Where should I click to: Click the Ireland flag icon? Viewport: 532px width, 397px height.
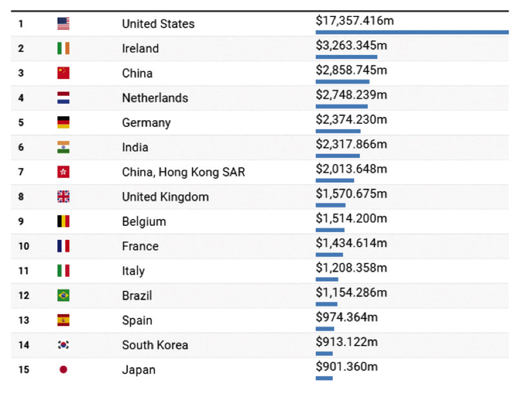click(63, 48)
